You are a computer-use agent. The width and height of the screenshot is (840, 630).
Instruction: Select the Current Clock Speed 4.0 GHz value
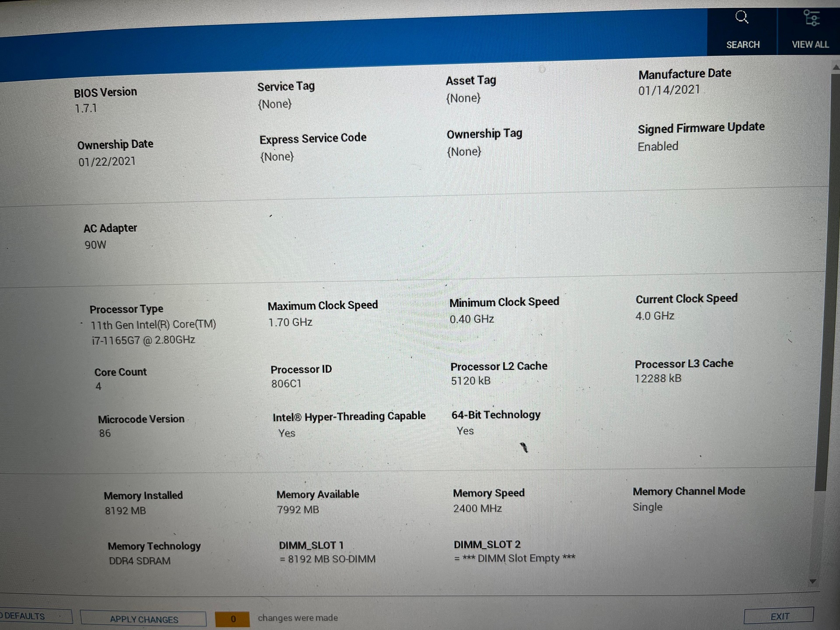pyautogui.click(x=654, y=316)
